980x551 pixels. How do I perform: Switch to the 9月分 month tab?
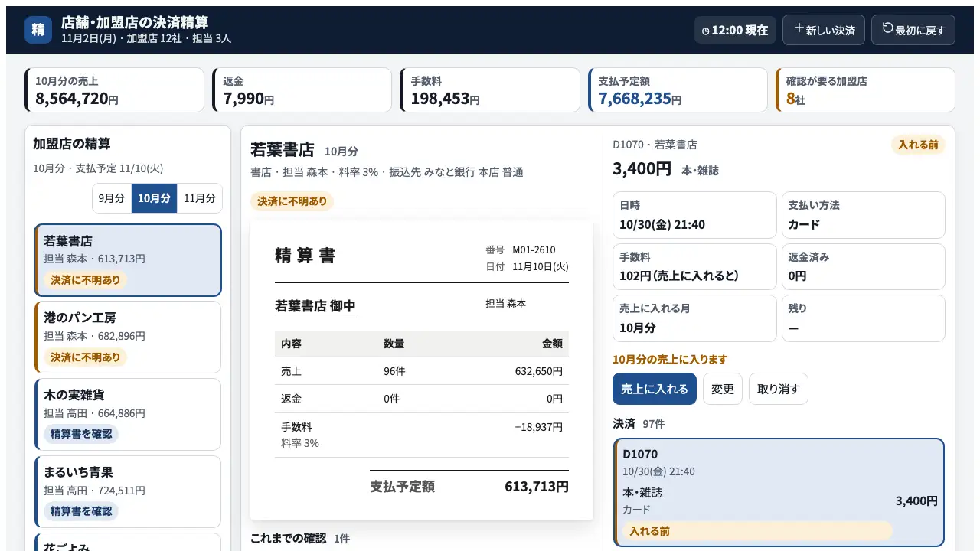(112, 198)
